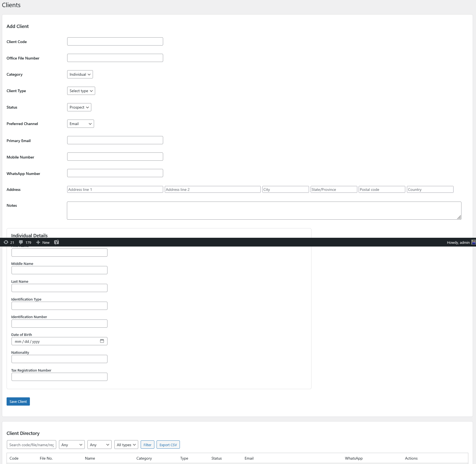Open first Any filter dropdown in Client Directory
The height and width of the screenshot is (464, 476).
72,445
